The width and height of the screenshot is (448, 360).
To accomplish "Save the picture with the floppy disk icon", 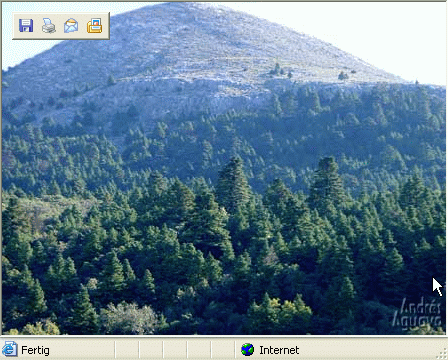I will [26, 26].
